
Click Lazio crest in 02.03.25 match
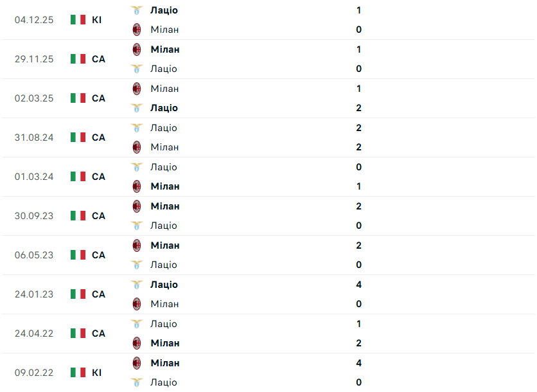tap(136, 108)
